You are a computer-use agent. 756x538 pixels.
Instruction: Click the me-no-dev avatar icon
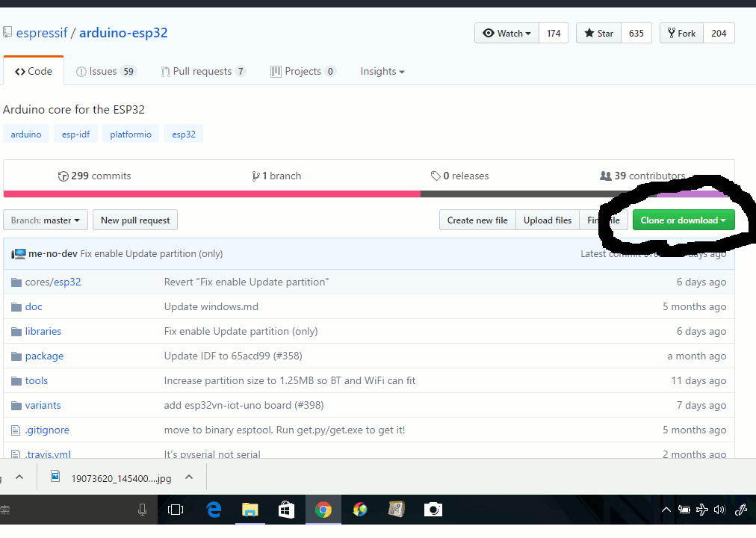(x=19, y=253)
